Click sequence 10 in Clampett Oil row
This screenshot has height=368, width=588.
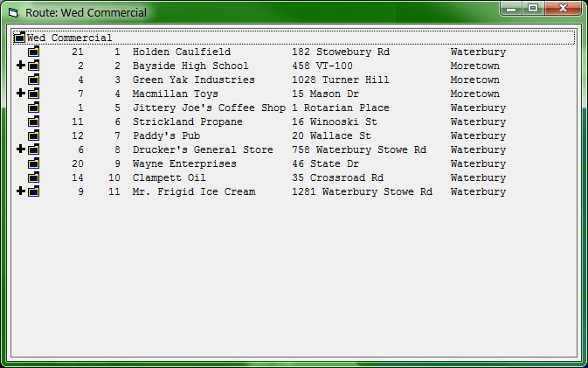pyautogui.click(x=114, y=177)
